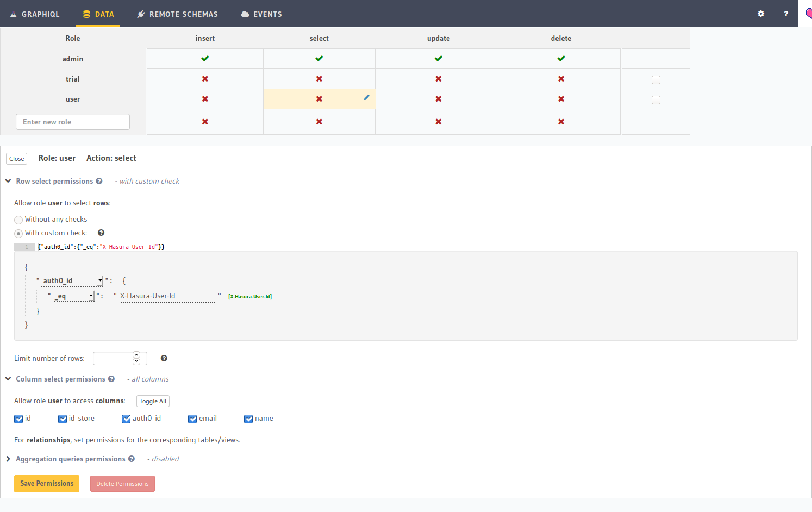Click Delete Permissions button

point(122,484)
